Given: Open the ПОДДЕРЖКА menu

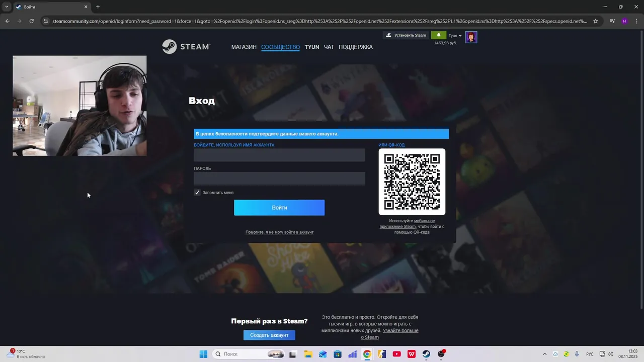Looking at the screenshot, I should tap(356, 47).
